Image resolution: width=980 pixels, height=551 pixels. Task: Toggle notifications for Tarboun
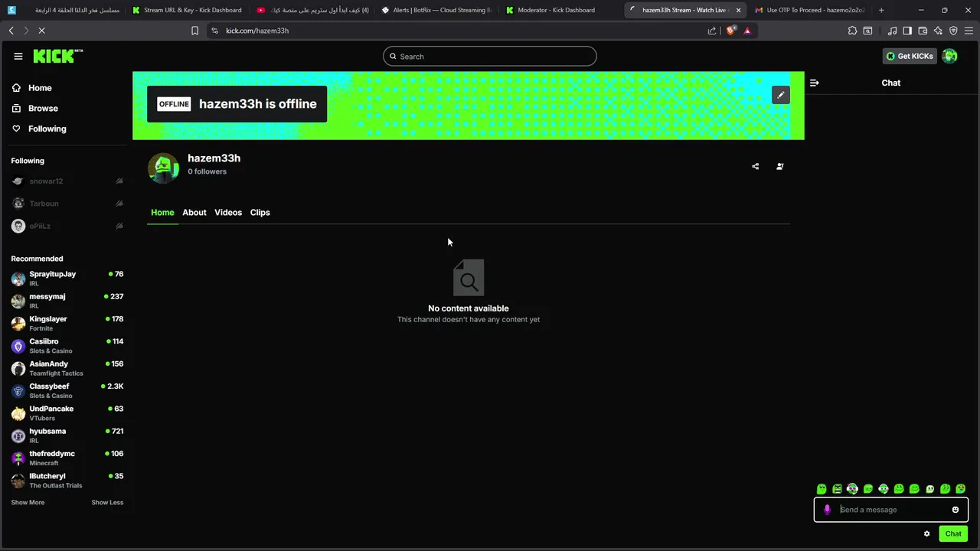click(119, 204)
